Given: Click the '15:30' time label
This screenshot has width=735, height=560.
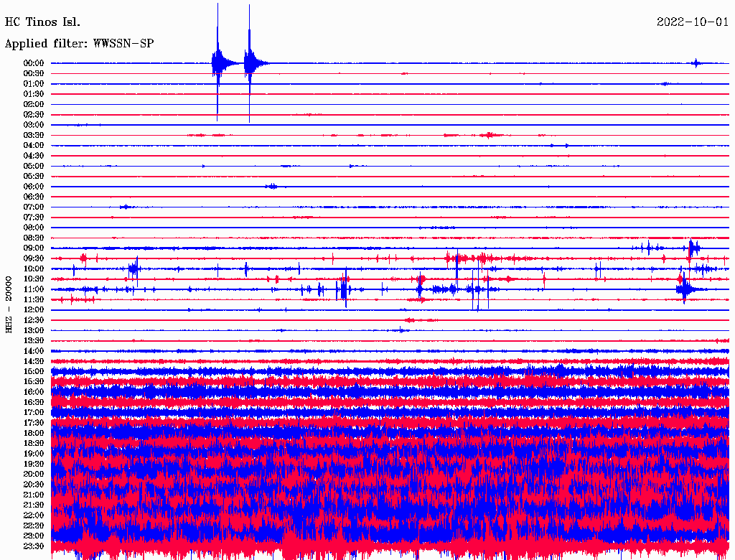Looking at the screenshot, I should [34, 382].
